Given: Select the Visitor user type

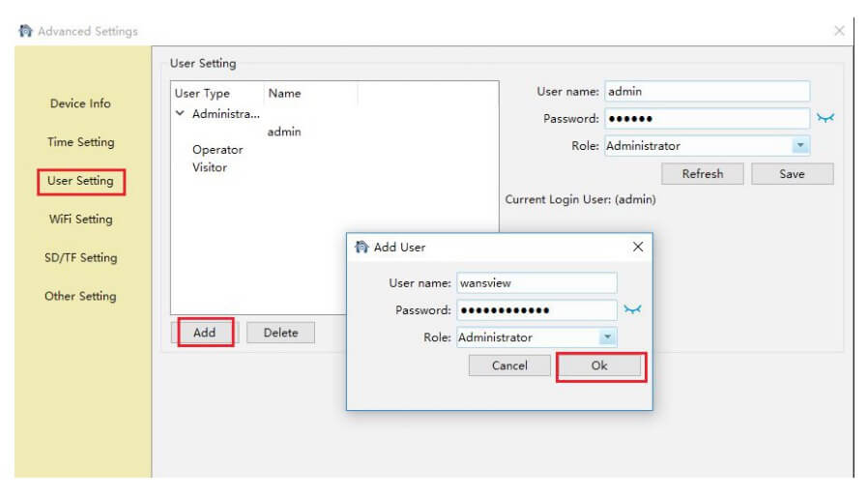Looking at the screenshot, I should 210,167.
